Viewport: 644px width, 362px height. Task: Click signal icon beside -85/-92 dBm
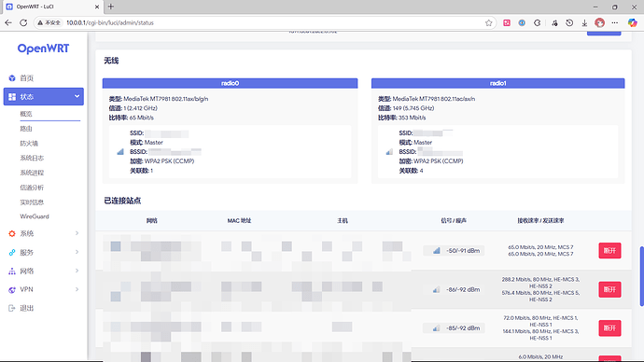point(436,328)
